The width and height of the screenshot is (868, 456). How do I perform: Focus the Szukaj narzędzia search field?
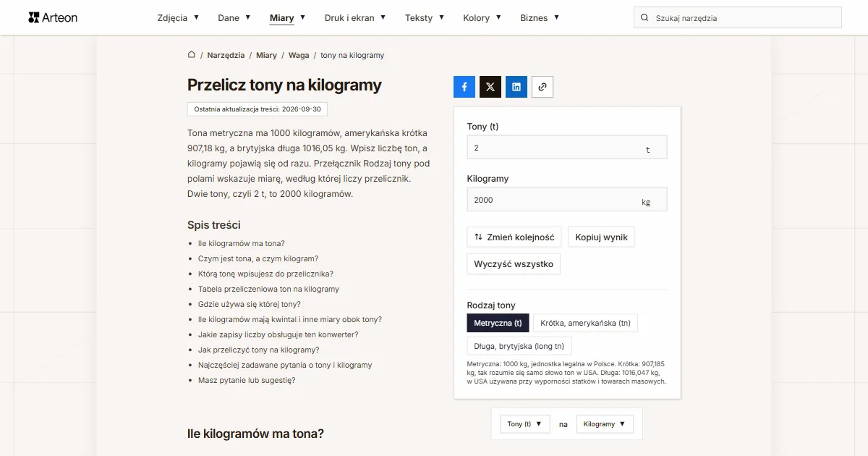[738, 18]
